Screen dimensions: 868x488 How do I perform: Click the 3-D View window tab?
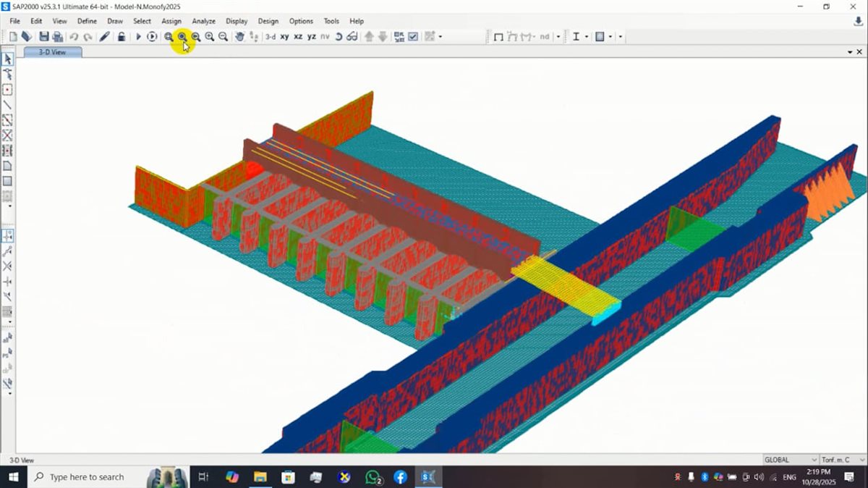pos(52,52)
